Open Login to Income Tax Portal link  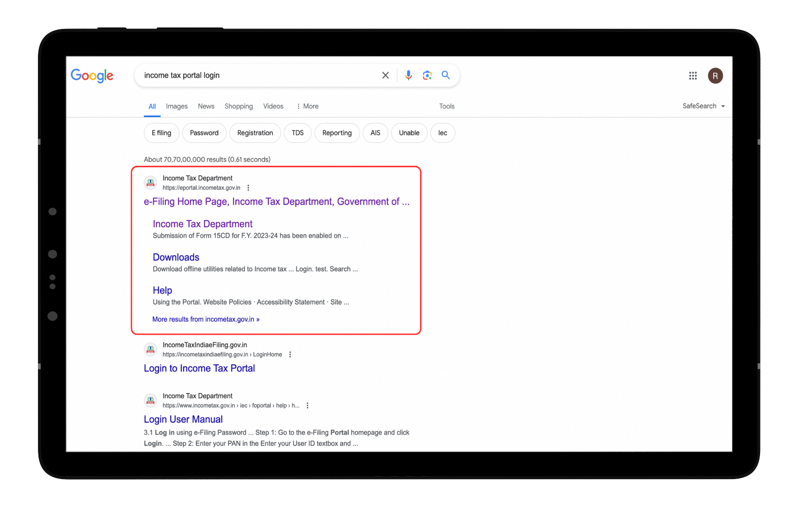pyautogui.click(x=199, y=368)
